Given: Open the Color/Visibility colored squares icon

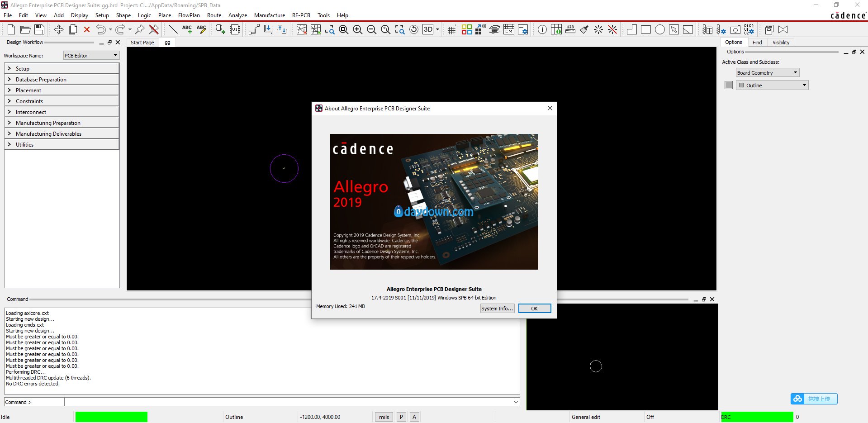Looking at the screenshot, I should [467, 29].
